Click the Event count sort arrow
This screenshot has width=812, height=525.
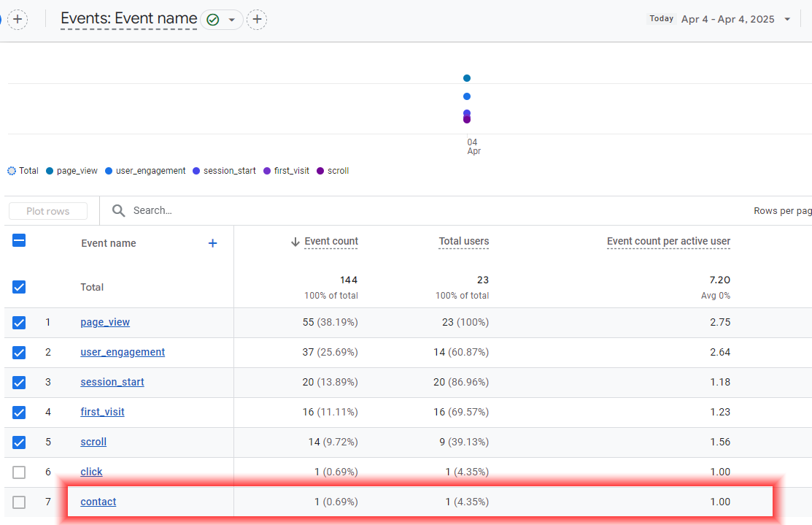click(x=295, y=242)
